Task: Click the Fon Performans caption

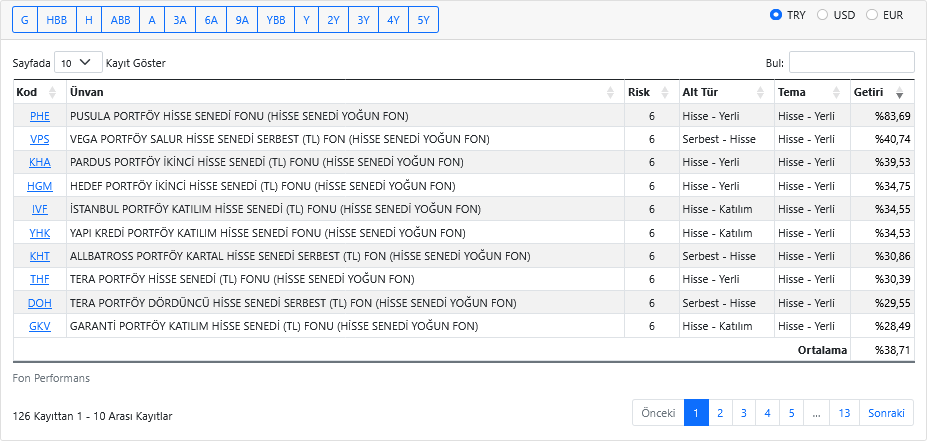Action: 51,378
